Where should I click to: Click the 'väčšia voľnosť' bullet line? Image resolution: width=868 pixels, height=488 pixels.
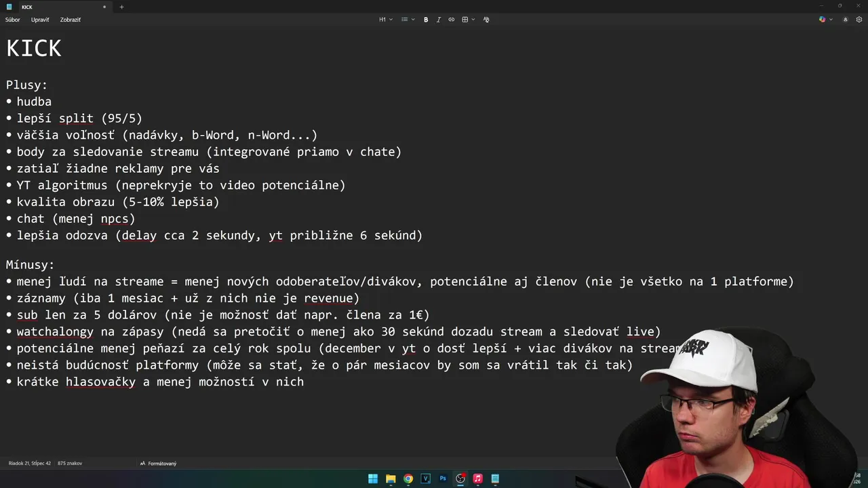tap(167, 135)
